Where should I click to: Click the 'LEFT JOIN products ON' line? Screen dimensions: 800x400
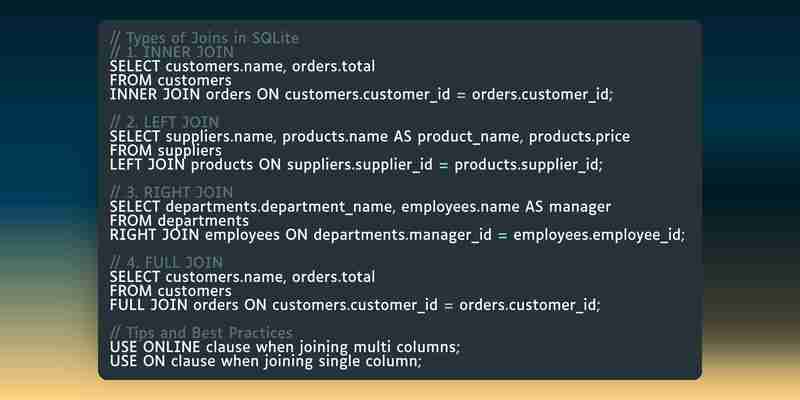(x=356, y=165)
